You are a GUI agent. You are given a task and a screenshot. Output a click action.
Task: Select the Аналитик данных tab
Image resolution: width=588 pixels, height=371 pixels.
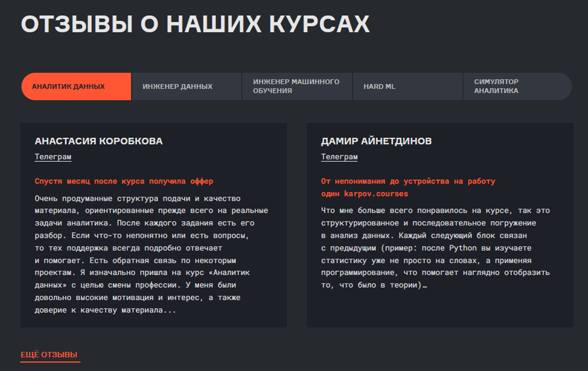76,87
